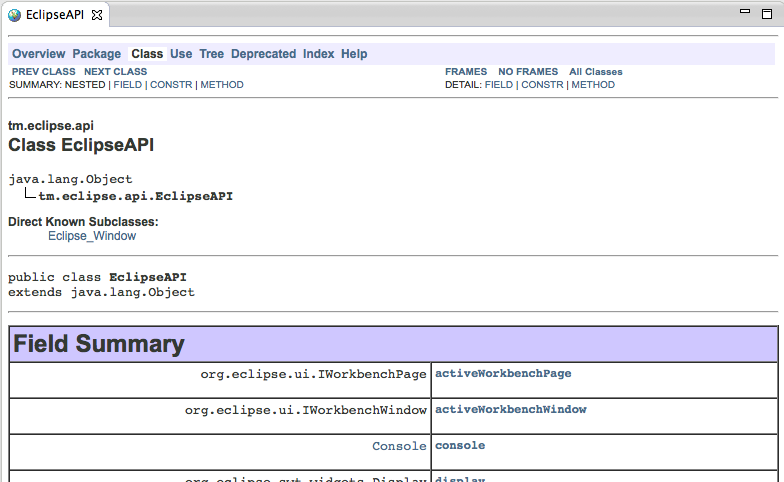Open the Deprecated list link

[x=263, y=54]
